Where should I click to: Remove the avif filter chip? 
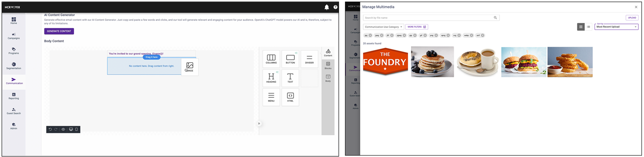[x=483, y=35]
